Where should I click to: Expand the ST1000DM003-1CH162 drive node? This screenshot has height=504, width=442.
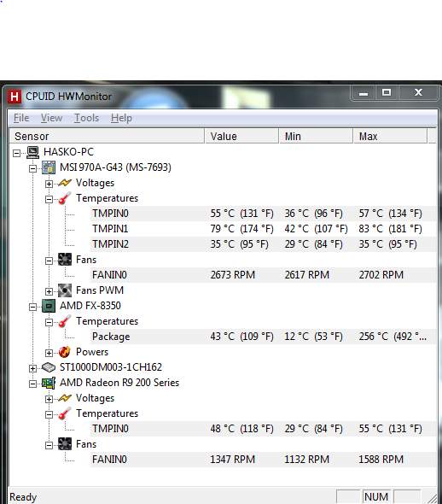tap(32, 368)
